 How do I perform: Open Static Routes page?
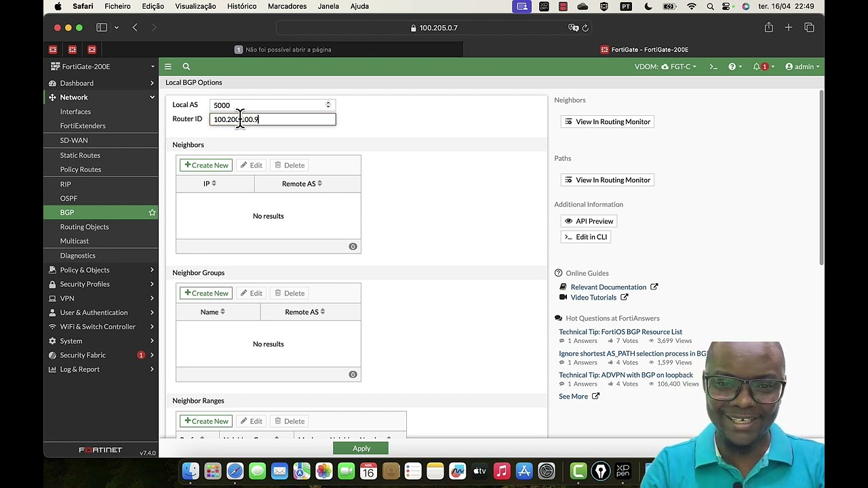(80, 155)
